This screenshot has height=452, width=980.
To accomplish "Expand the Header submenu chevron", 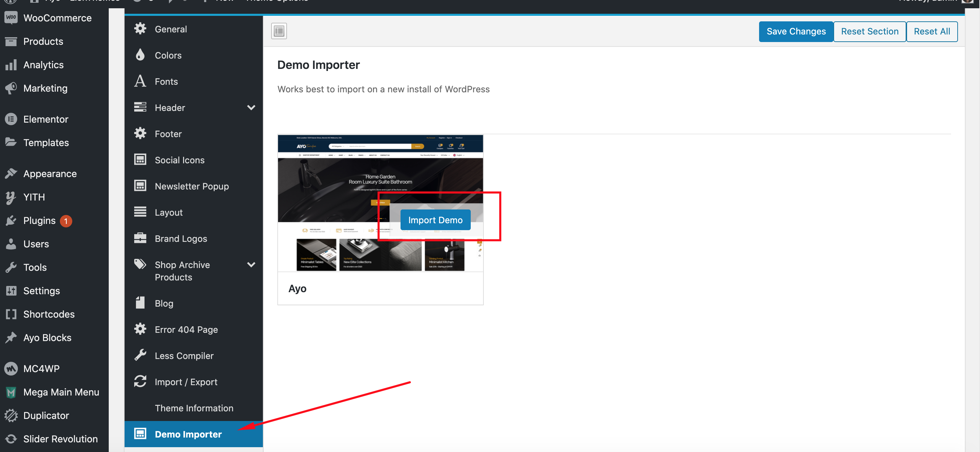I will click(x=251, y=107).
